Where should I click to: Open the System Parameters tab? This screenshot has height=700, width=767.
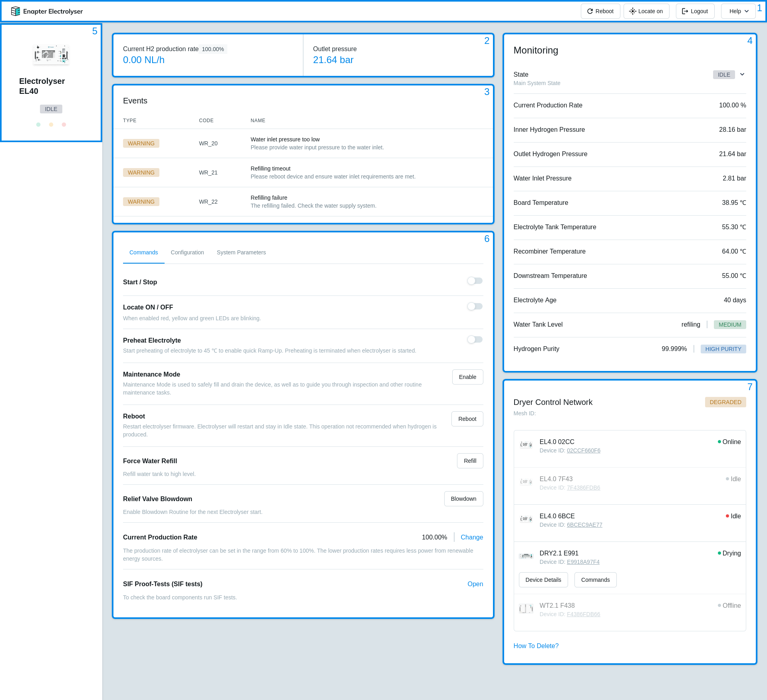point(241,252)
